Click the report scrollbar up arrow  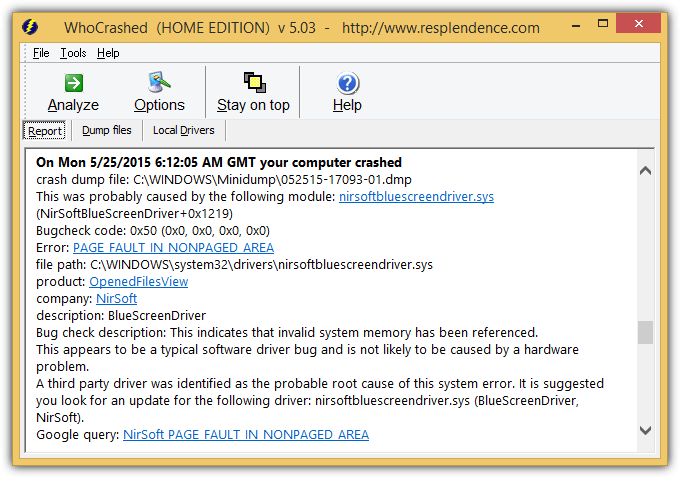point(645,170)
